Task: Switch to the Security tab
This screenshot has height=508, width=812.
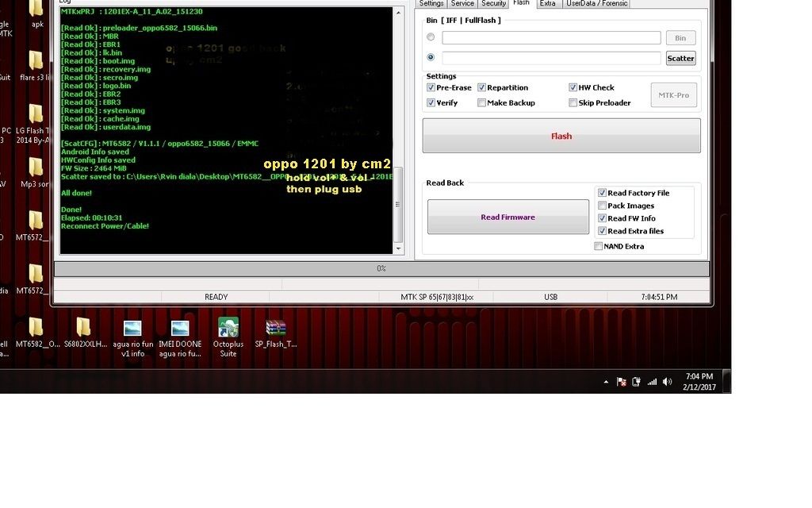Action: [x=493, y=4]
